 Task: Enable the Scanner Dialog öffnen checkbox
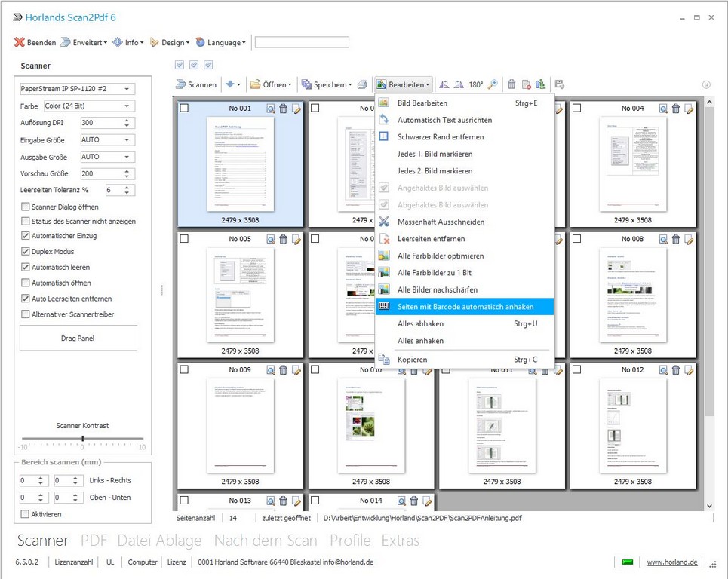tap(26, 207)
